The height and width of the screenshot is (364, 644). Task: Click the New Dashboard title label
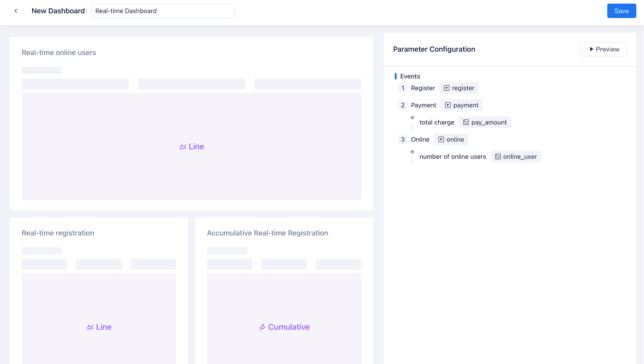coord(58,11)
